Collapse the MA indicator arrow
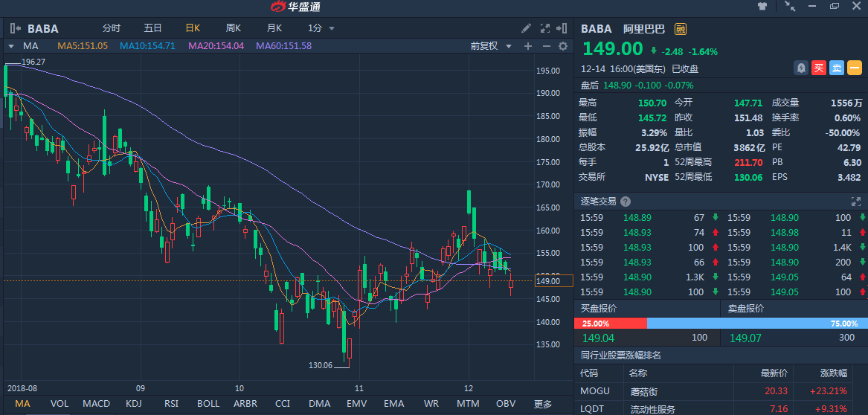The height and width of the screenshot is (415, 868). 11,46
